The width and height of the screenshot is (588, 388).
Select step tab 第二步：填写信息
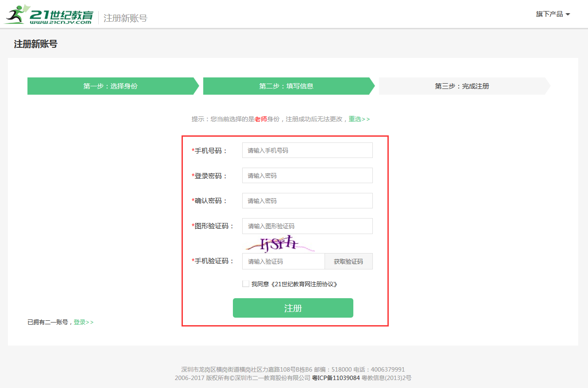[x=289, y=86]
